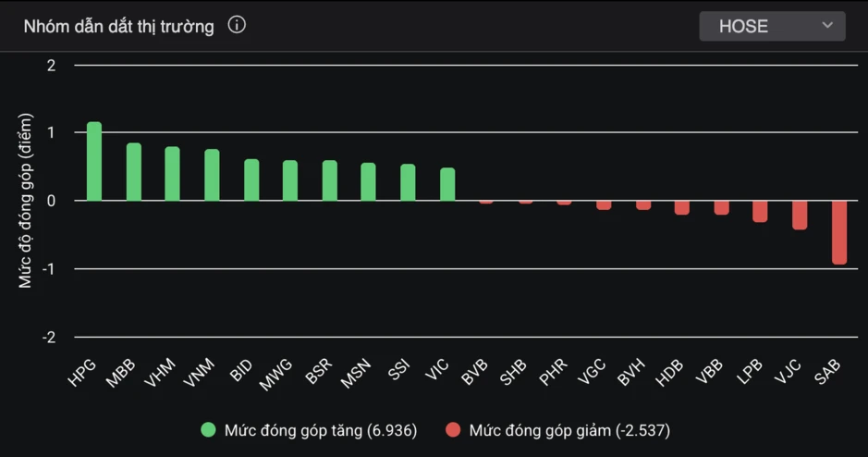Select the SSI green bar
The image size is (868, 457).
pos(408,182)
